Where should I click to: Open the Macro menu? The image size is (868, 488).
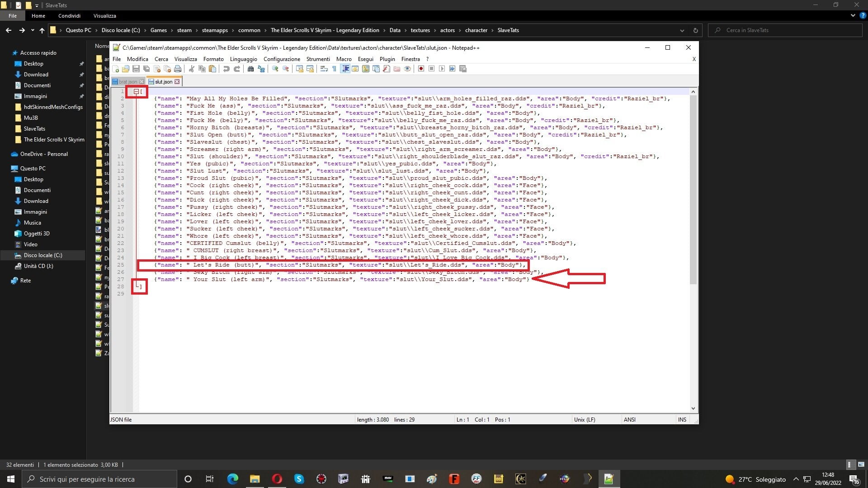tap(344, 59)
